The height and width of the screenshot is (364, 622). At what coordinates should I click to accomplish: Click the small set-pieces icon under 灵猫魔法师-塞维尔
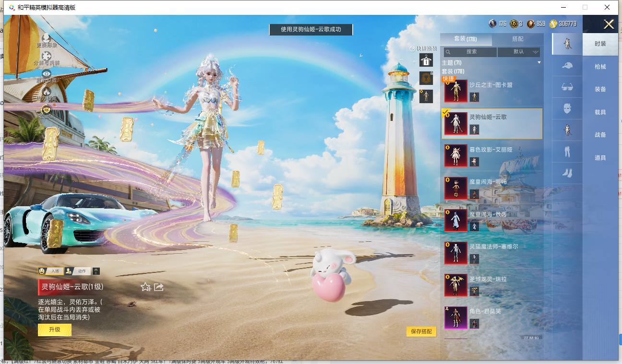click(x=474, y=259)
